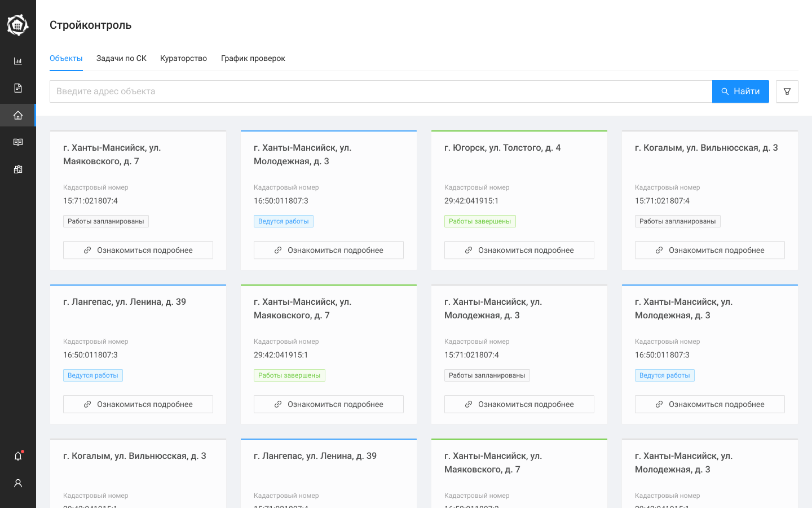Open notifications bell icon
The image size is (812, 508).
tap(18, 456)
